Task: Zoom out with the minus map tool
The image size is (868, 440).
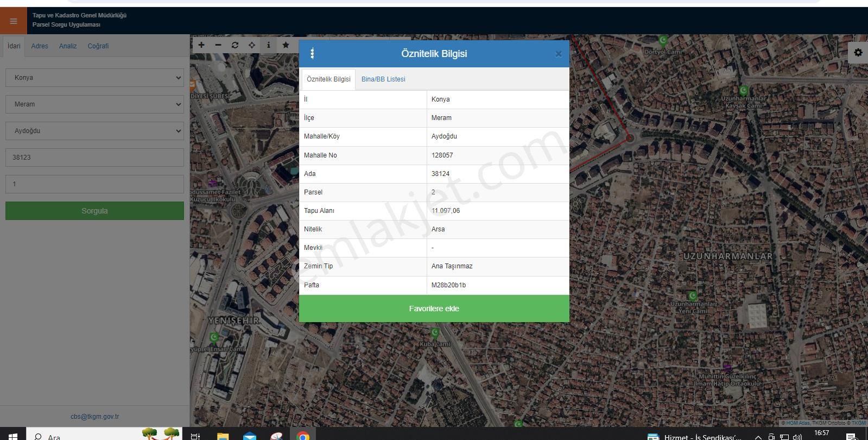Action: tap(218, 45)
